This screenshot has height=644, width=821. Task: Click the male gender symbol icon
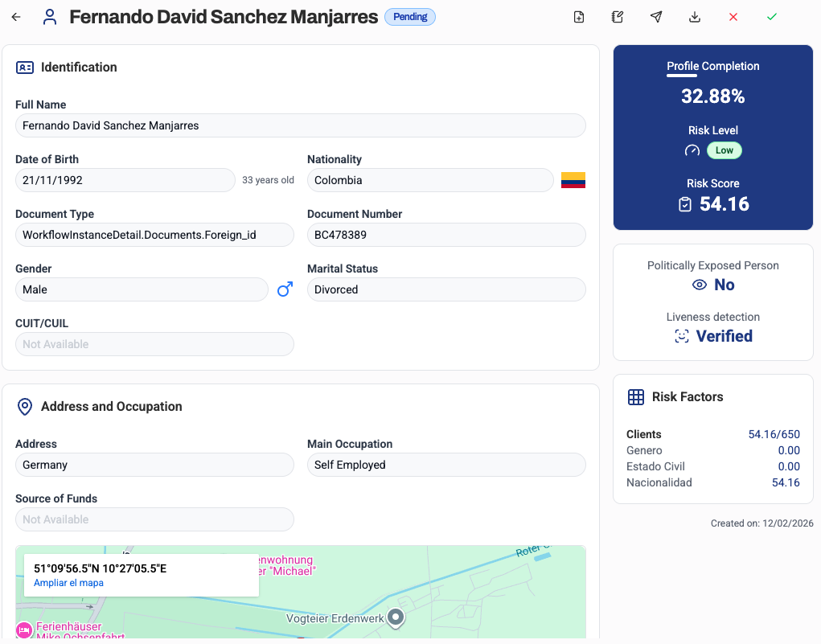point(285,289)
